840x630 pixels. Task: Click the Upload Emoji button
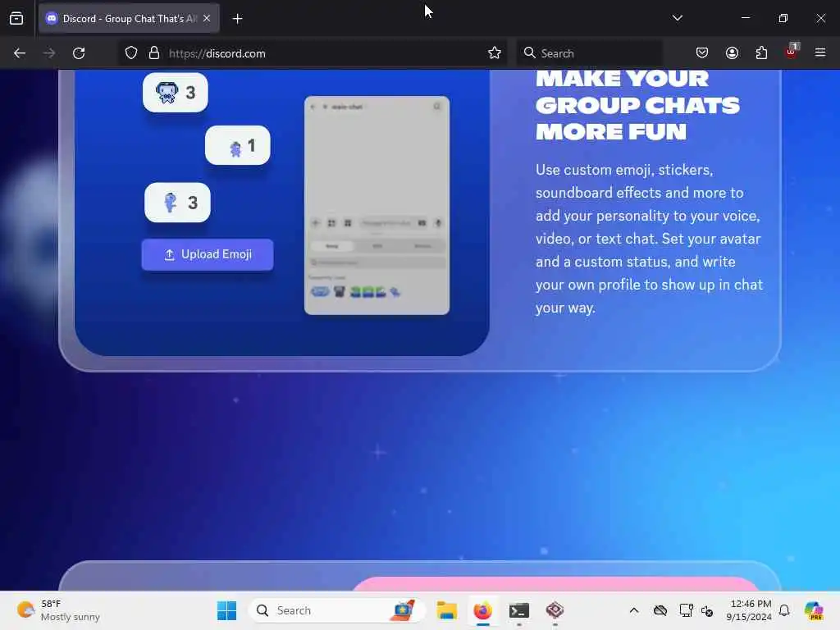208,254
